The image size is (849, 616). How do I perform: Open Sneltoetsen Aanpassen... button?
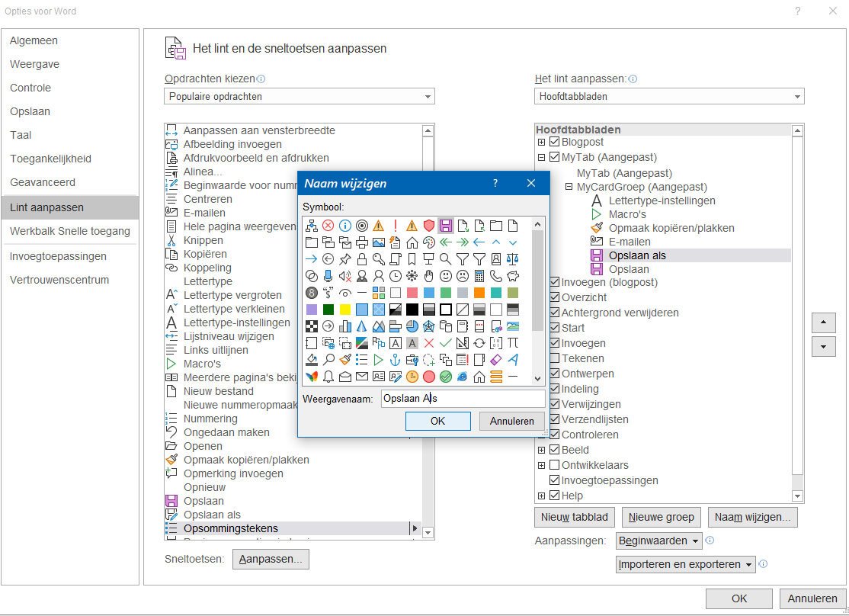tap(271, 559)
